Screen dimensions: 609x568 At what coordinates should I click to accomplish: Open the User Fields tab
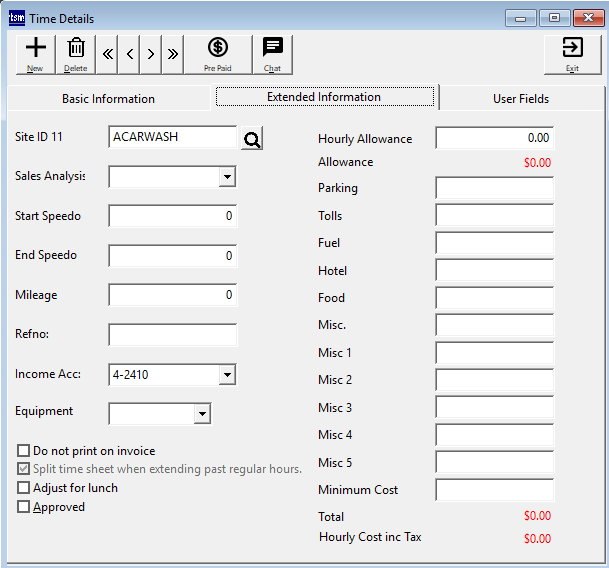click(x=520, y=99)
